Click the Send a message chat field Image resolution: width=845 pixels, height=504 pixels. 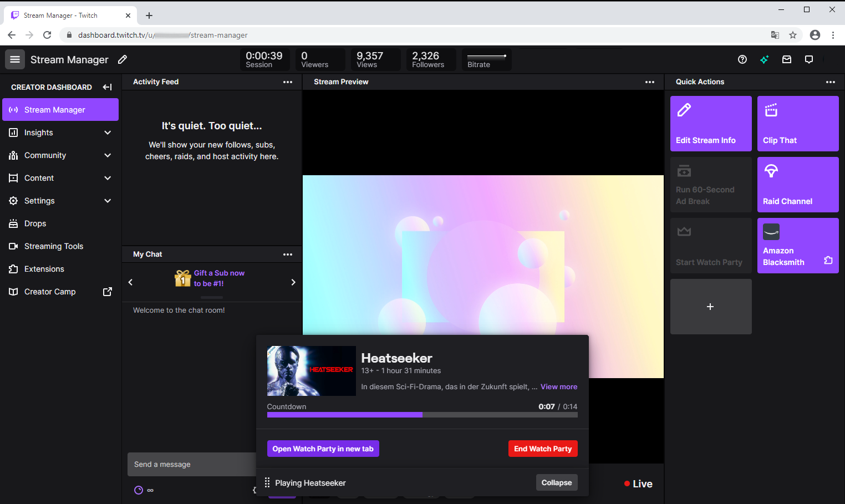click(191, 465)
